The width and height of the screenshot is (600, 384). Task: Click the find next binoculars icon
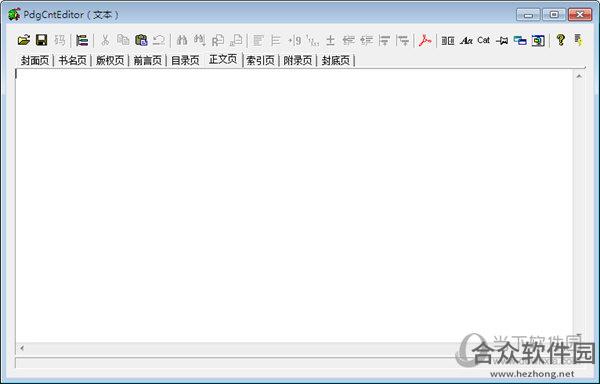click(200, 40)
